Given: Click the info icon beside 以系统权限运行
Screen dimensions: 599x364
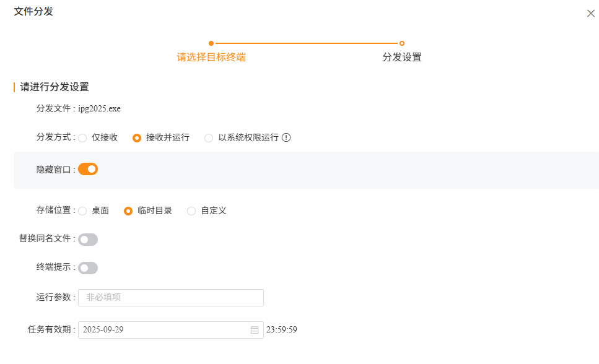Looking at the screenshot, I should 286,137.
